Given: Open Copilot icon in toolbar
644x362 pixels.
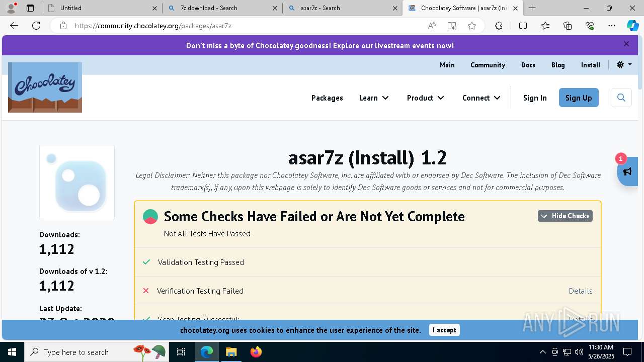Looking at the screenshot, I should (632, 26).
